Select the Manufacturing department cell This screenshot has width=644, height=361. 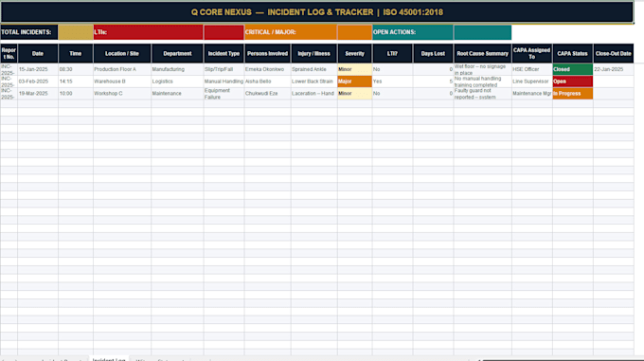click(x=177, y=69)
